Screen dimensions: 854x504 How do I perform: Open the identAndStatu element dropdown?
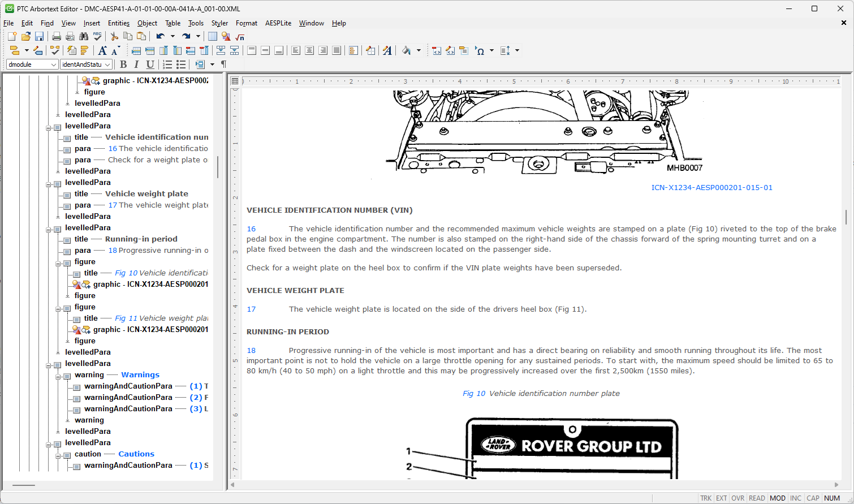(x=107, y=64)
